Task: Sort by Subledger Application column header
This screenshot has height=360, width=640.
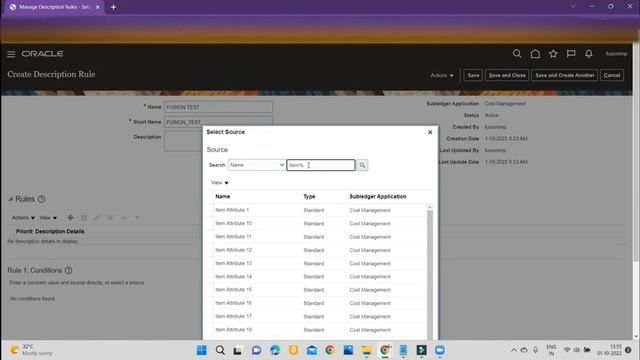Action: point(378,196)
